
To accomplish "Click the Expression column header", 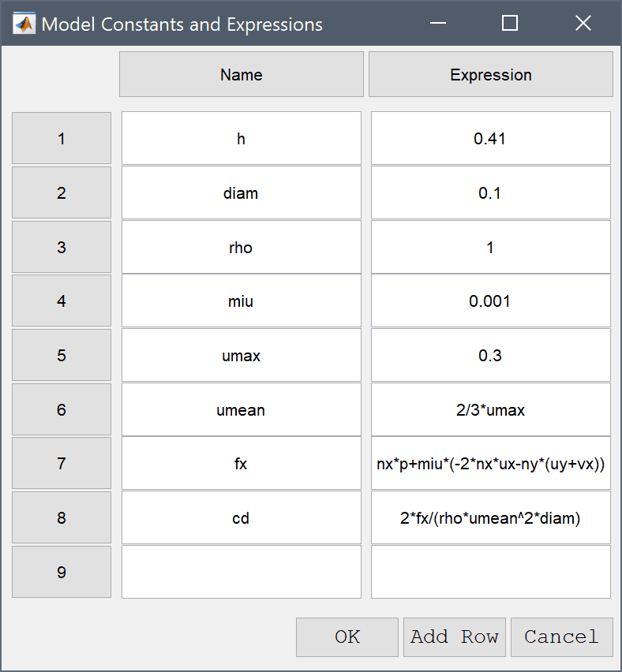I will (491, 75).
